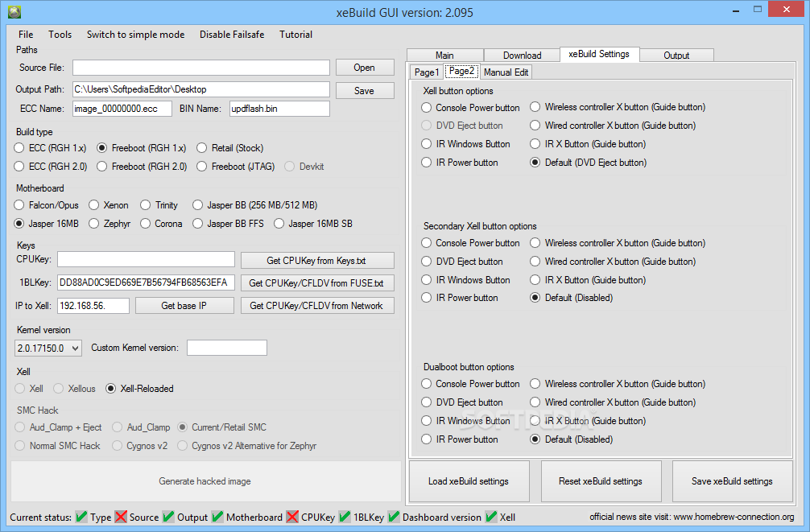
Task: Click the Source File input field
Action: [x=201, y=68]
